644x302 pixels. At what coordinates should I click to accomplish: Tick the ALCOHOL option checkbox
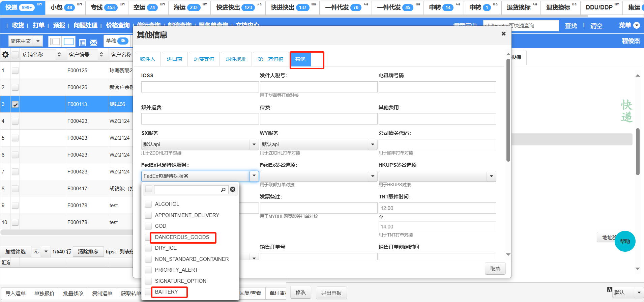(x=148, y=204)
